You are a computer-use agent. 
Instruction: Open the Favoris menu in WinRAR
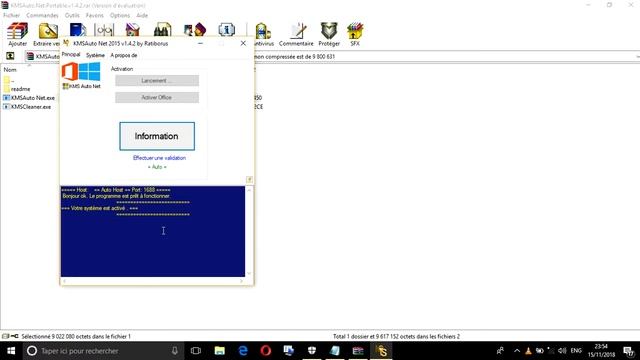click(x=95, y=15)
